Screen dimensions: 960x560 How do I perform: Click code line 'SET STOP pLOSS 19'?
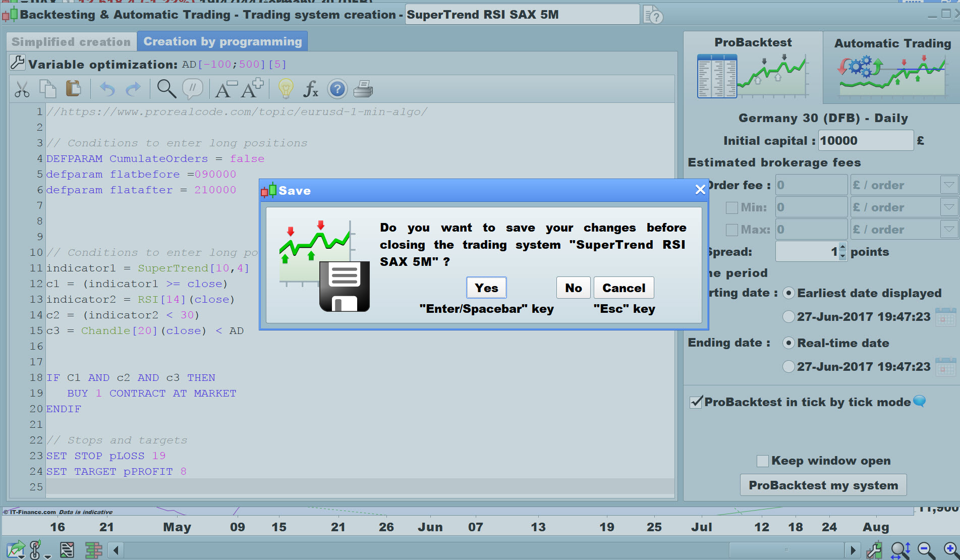tap(106, 456)
